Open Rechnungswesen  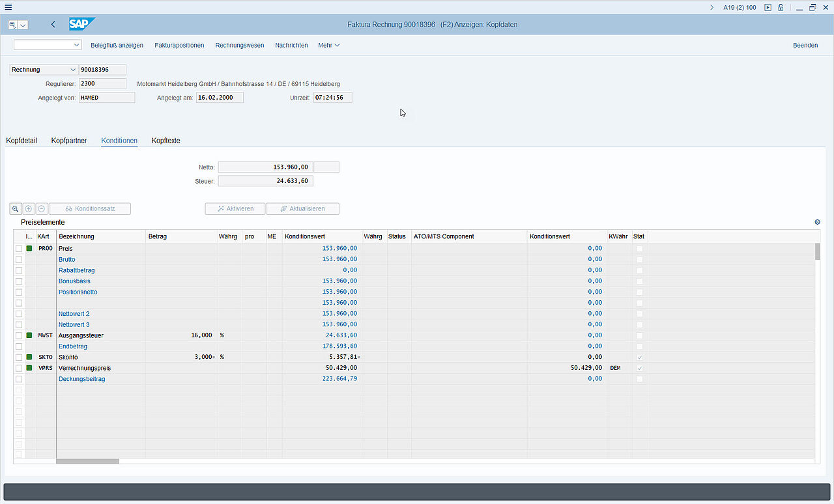tap(240, 46)
